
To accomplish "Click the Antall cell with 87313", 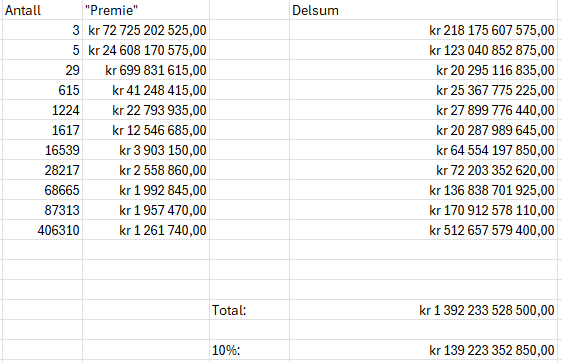I will point(42,210).
